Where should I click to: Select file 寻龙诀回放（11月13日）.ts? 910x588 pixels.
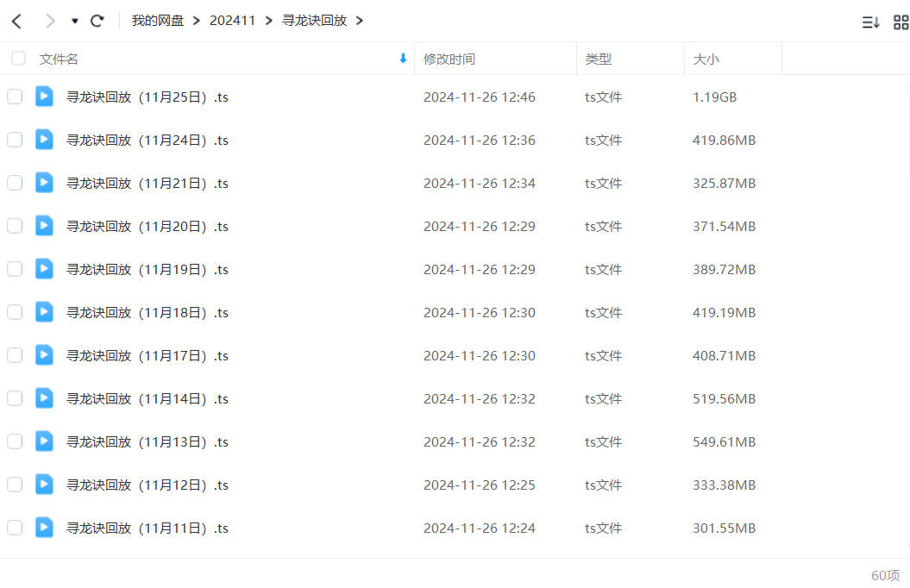click(x=147, y=442)
